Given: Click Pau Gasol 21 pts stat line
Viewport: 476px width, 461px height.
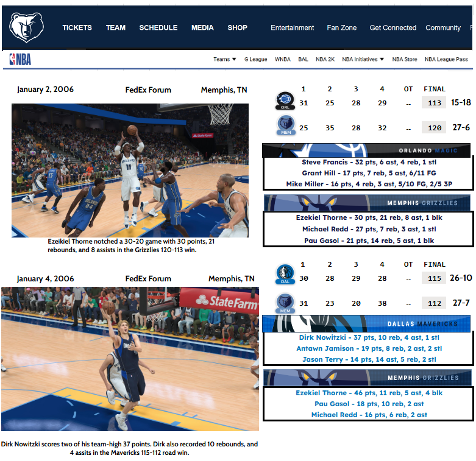Looking at the screenshot, I should pos(369,241).
